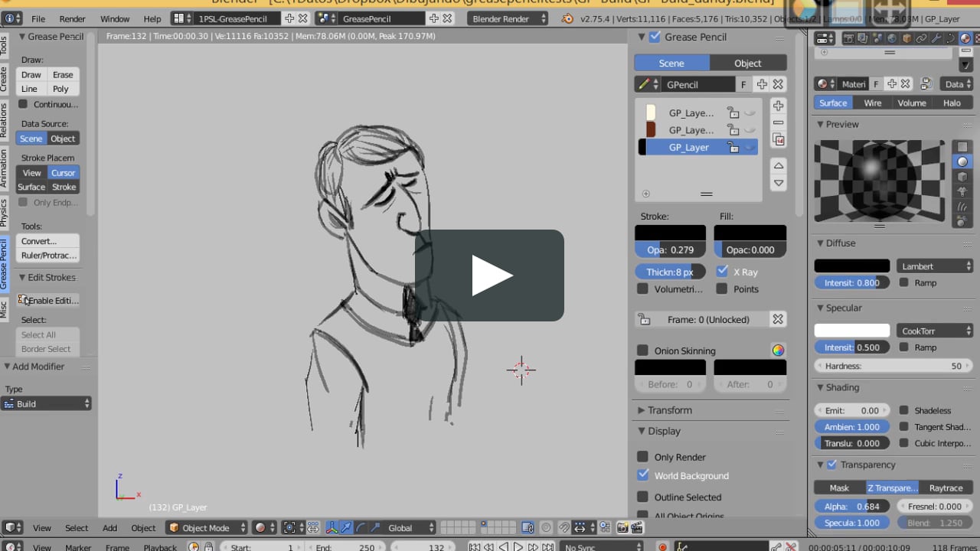980x551 pixels.
Task: Open the Render properties camera tab
Action: 849,38
